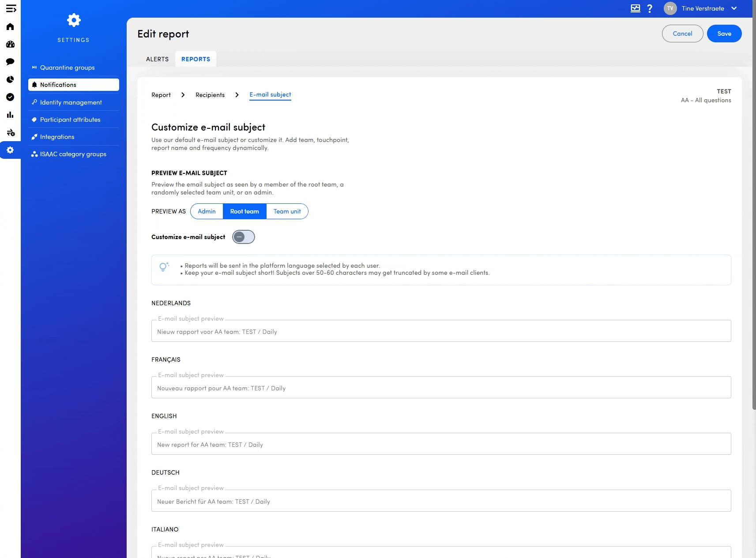Click the dashboard gauge icon in sidebar

[10, 45]
